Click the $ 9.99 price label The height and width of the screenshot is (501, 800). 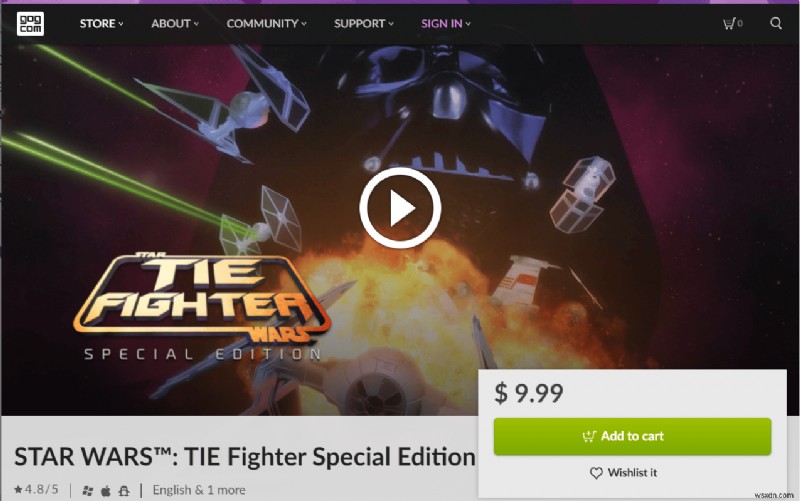[529, 393]
